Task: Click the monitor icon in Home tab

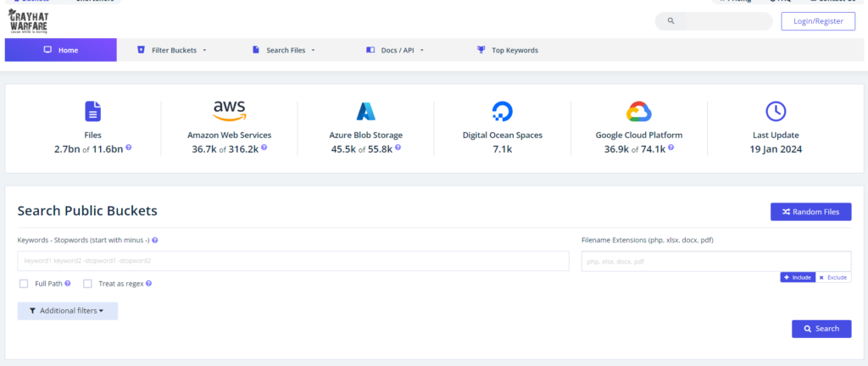Action: click(47, 50)
